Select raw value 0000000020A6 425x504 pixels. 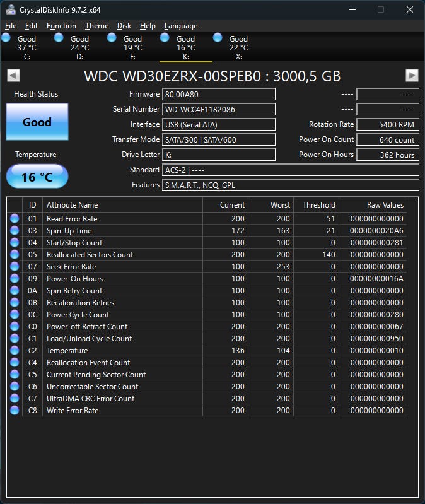click(x=376, y=231)
